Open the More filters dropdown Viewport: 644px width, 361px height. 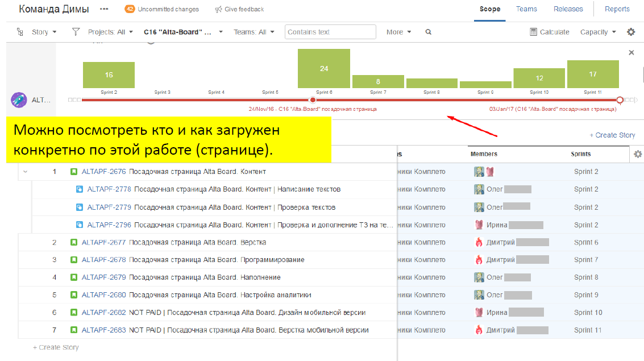398,32
